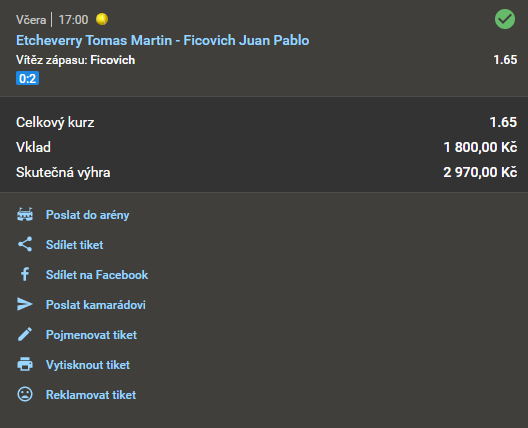
Task: Select Pojmenovat tiket
Action: pyautogui.click(x=91, y=335)
